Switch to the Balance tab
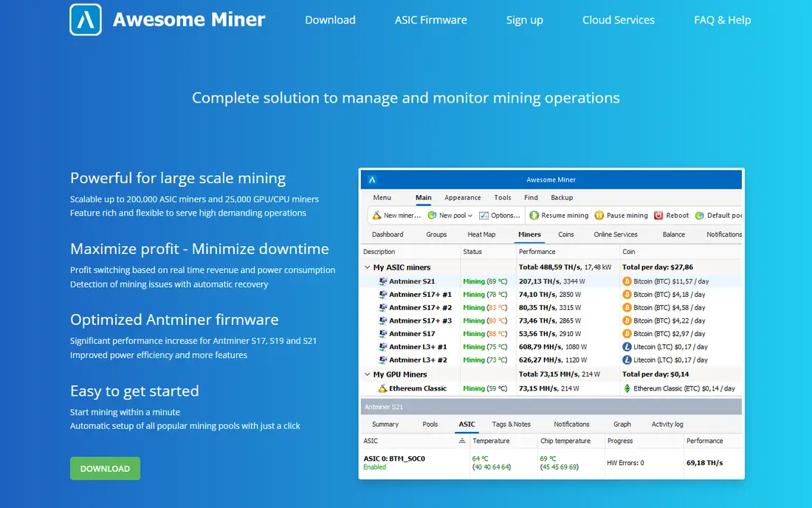Screen dimensions: 812x508 [x=673, y=234]
